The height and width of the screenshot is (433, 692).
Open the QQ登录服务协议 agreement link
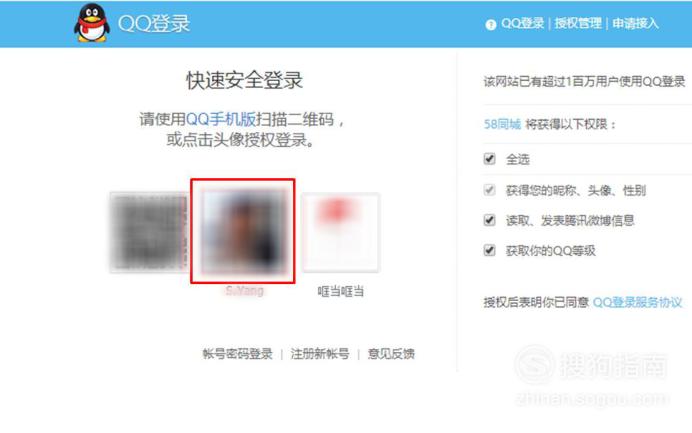[637, 302]
